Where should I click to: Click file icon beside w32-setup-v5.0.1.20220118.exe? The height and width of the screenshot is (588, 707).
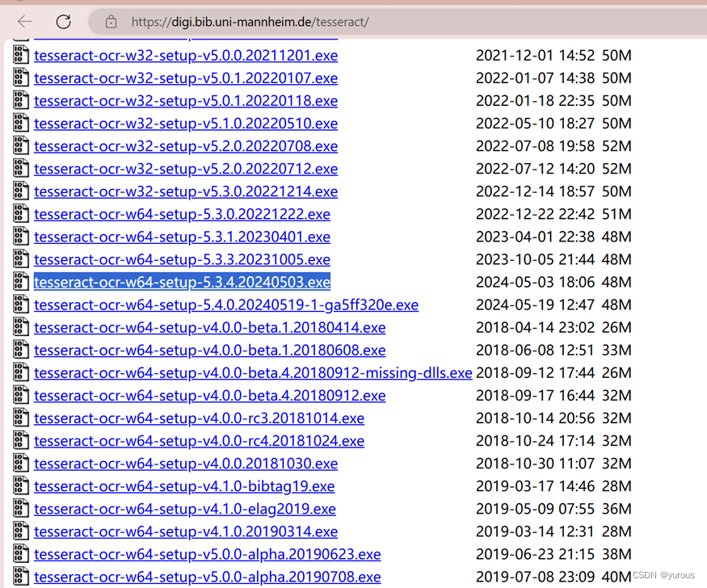tap(21, 100)
